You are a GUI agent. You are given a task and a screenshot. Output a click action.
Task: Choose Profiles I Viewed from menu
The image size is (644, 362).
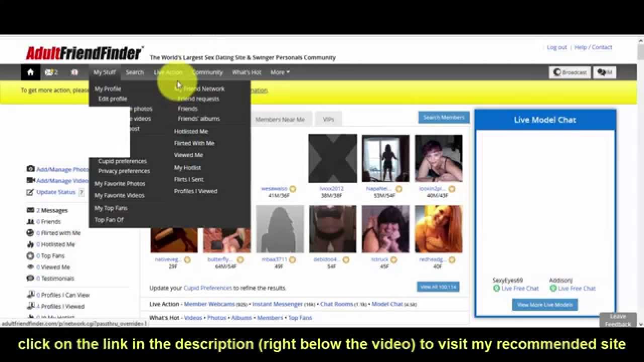[x=196, y=191]
